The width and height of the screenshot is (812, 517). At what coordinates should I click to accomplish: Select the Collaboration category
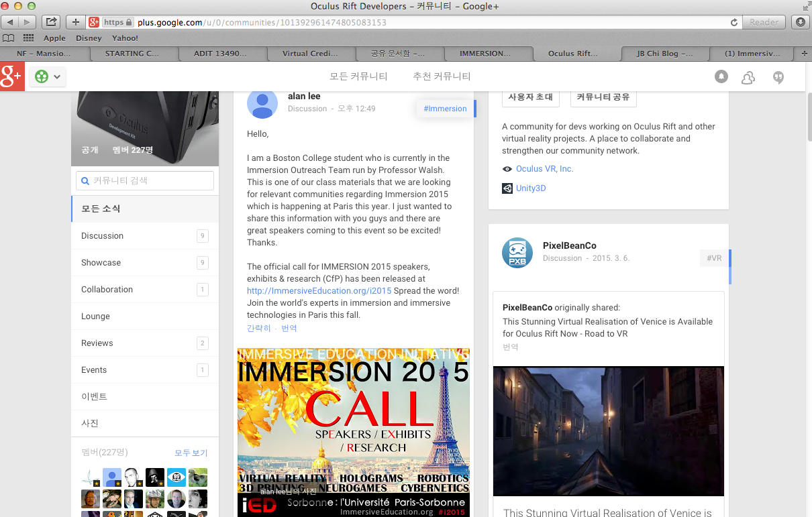(145, 289)
